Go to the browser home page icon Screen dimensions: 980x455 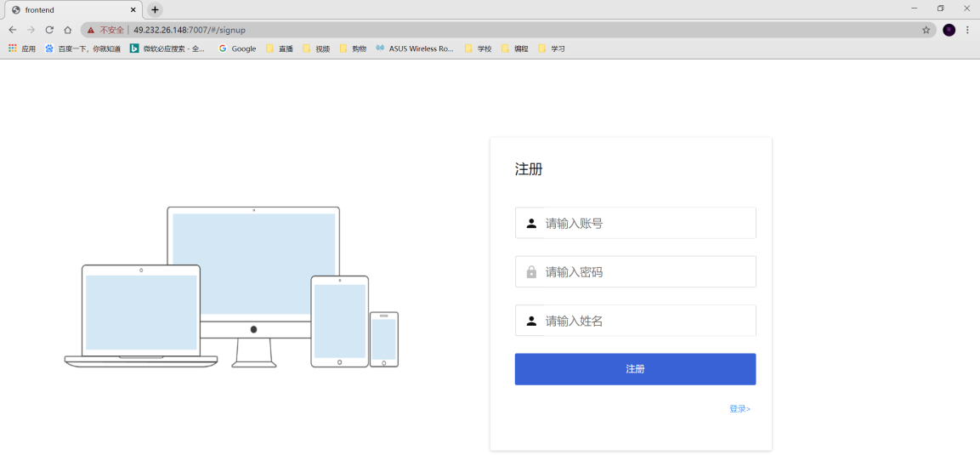click(x=67, y=30)
